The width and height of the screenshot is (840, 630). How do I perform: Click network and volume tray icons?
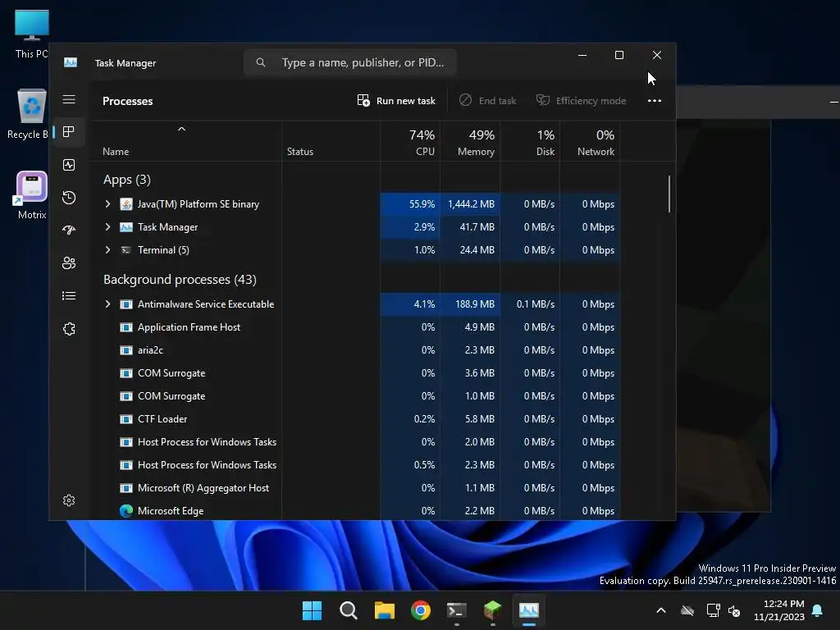pos(724,610)
